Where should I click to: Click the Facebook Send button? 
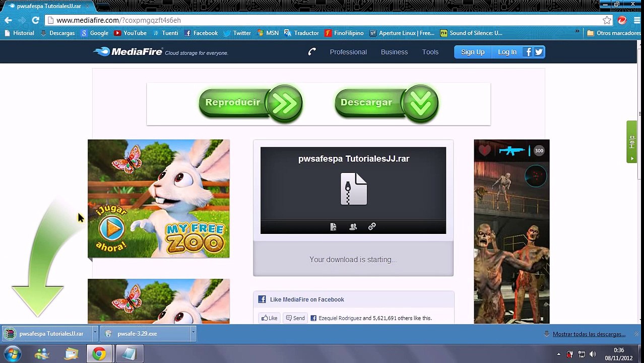(295, 318)
